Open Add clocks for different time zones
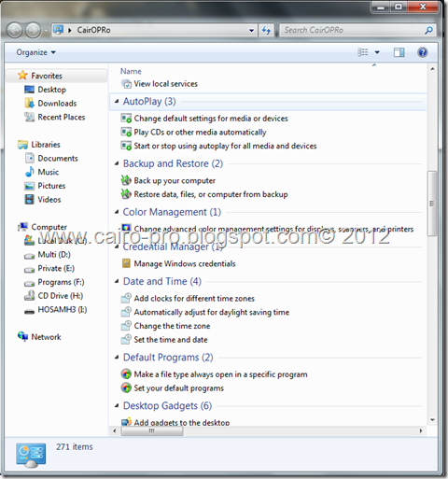 point(194,299)
